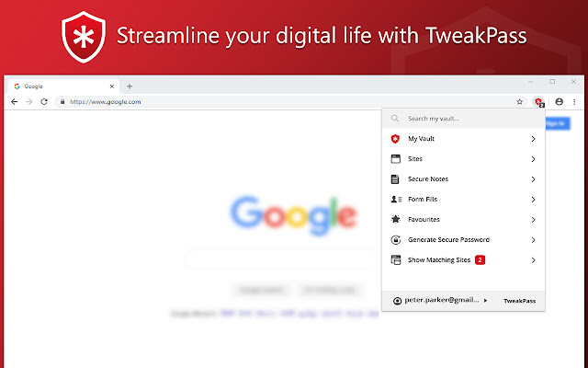Viewport: 588px width, 368px height.
Task: Click the large TweakPass shield logo in the banner
Action: point(84,37)
